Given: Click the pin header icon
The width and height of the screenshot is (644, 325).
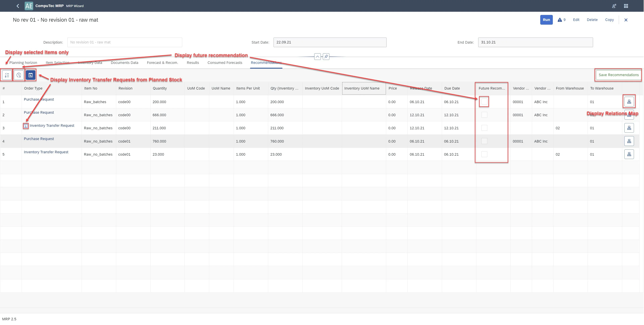Looking at the screenshot, I should [x=326, y=57].
